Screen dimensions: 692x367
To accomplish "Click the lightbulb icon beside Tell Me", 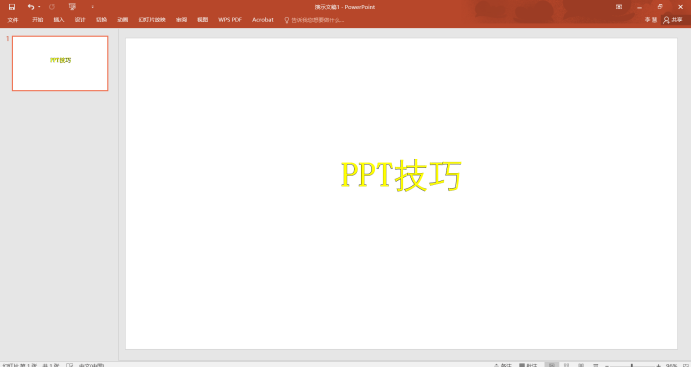I will (286, 20).
